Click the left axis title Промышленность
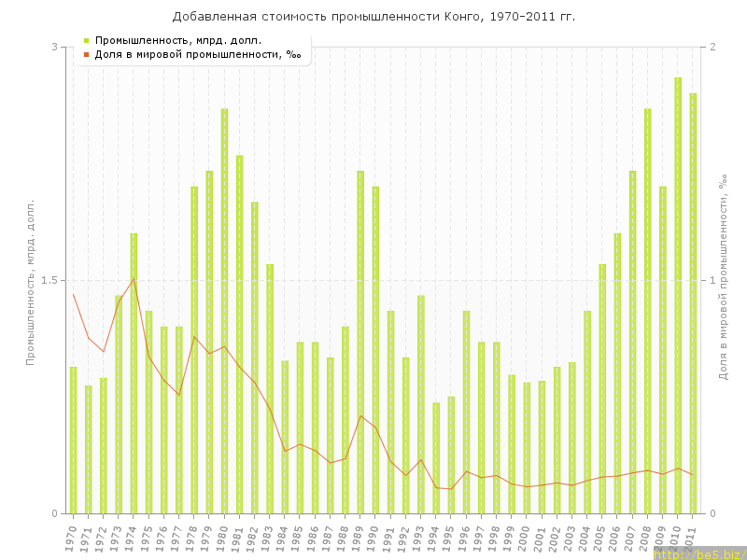 (x=31, y=280)
